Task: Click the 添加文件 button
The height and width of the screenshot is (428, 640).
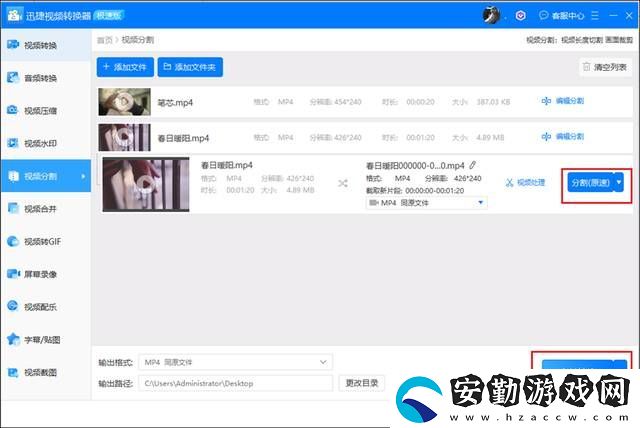Action: (125, 67)
